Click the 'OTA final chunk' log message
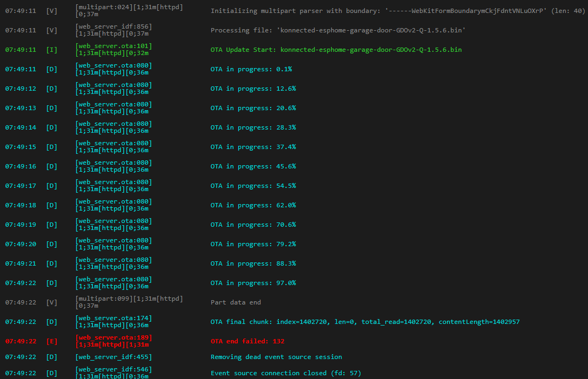 point(365,322)
